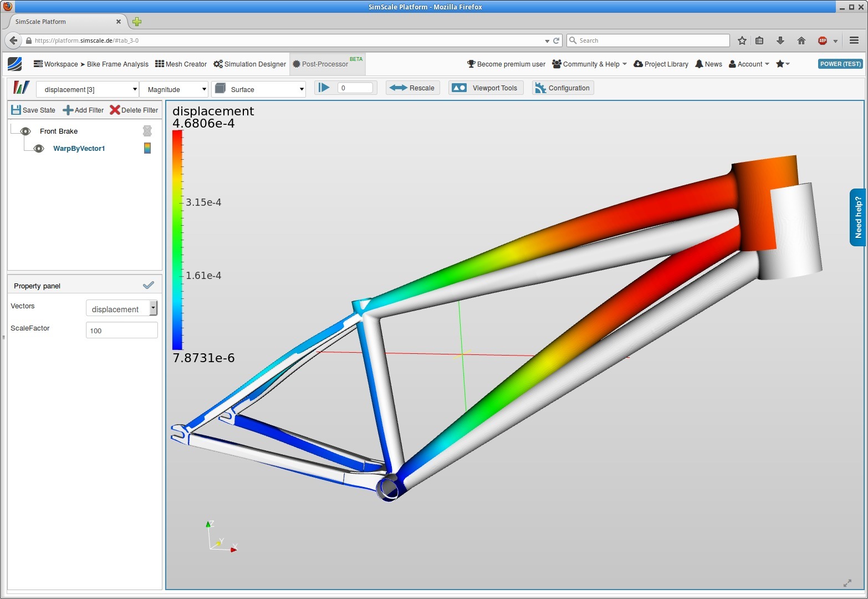Viewport: 868px width, 599px height.
Task: Open the Mesh Creator tab
Action: 181,64
